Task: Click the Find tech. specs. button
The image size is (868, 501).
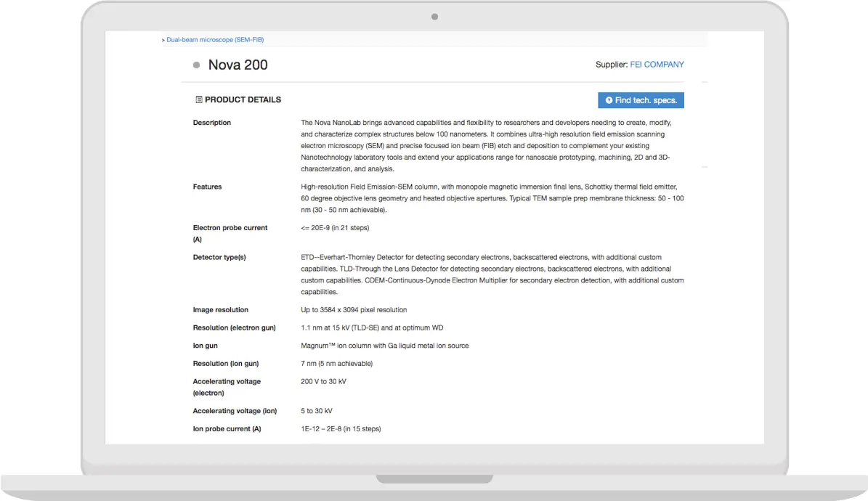Action: 641,100
